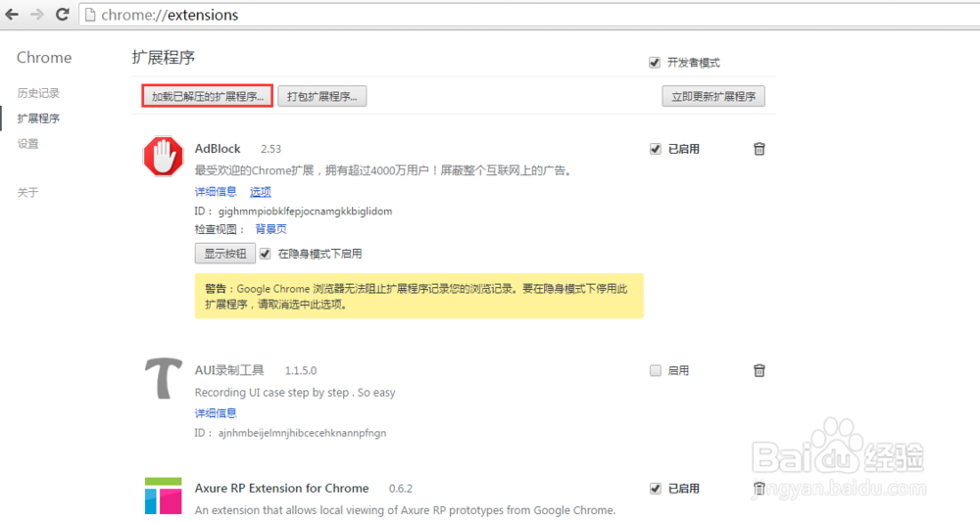Screen dimensions: 980x522
Task: Click the Axure RP Extension icon
Action: pyautogui.click(x=163, y=497)
